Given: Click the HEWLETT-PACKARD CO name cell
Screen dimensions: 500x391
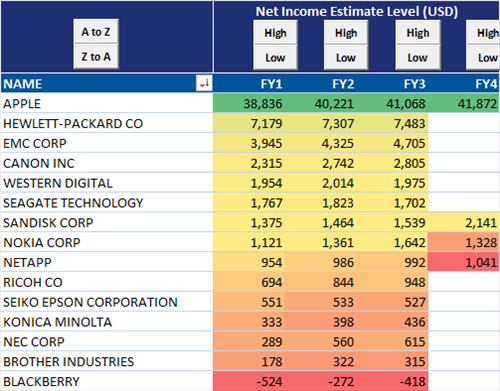Looking at the screenshot, I should click(107, 123).
